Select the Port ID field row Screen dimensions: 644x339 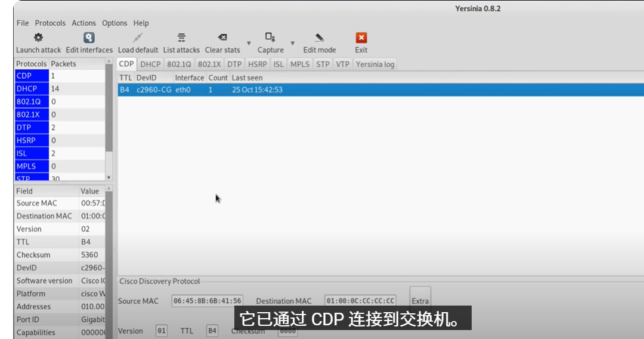60,319
